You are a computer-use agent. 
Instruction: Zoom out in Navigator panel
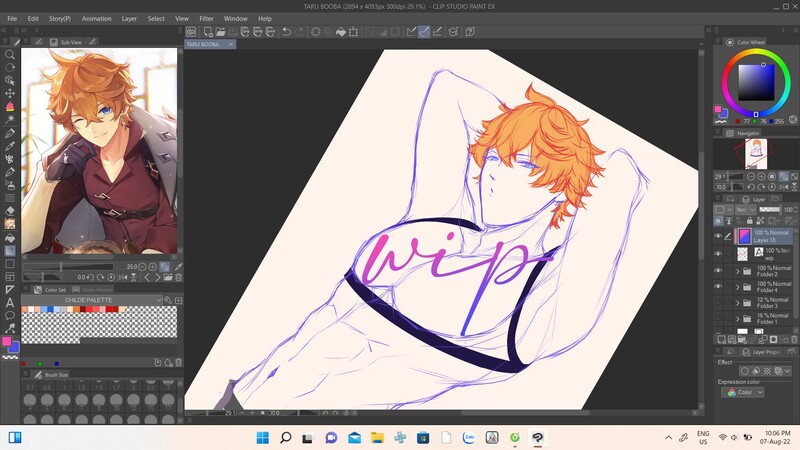(x=751, y=177)
